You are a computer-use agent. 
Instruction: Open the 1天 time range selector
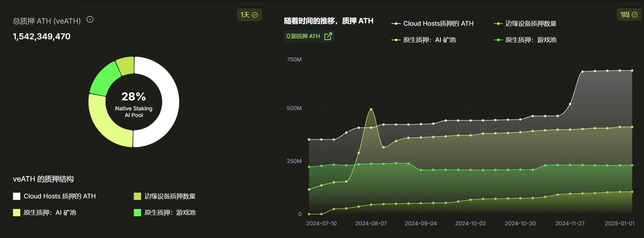click(249, 15)
